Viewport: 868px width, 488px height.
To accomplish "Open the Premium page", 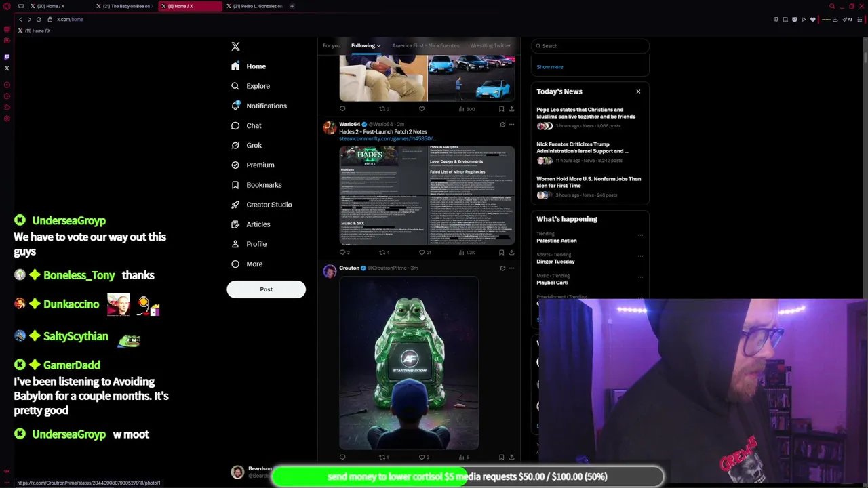I will [252, 165].
